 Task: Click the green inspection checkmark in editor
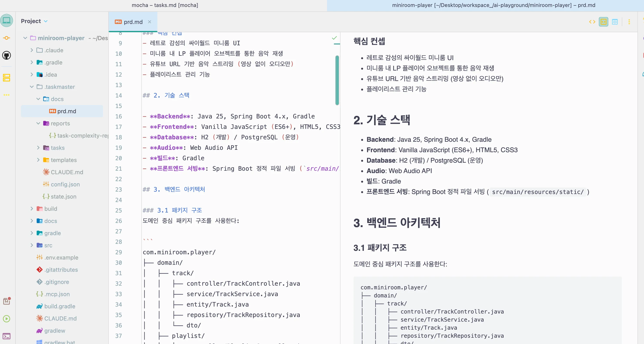(x=334, y=38)
